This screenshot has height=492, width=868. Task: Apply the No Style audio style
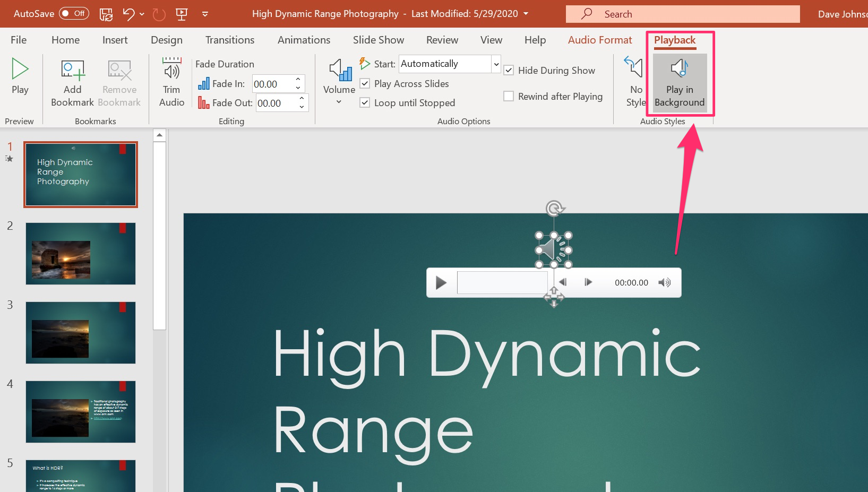(x=635, y=82)
